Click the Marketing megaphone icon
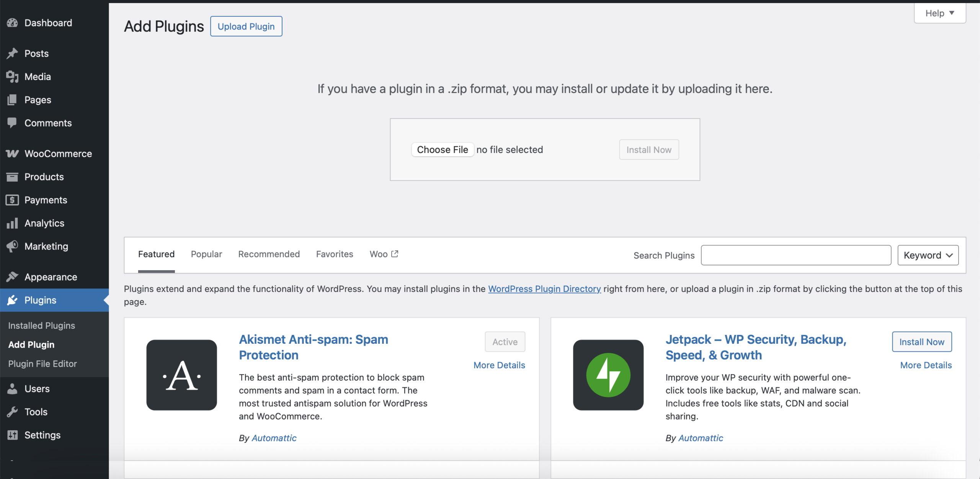980x479 pixels. click(x=12, y=246)
